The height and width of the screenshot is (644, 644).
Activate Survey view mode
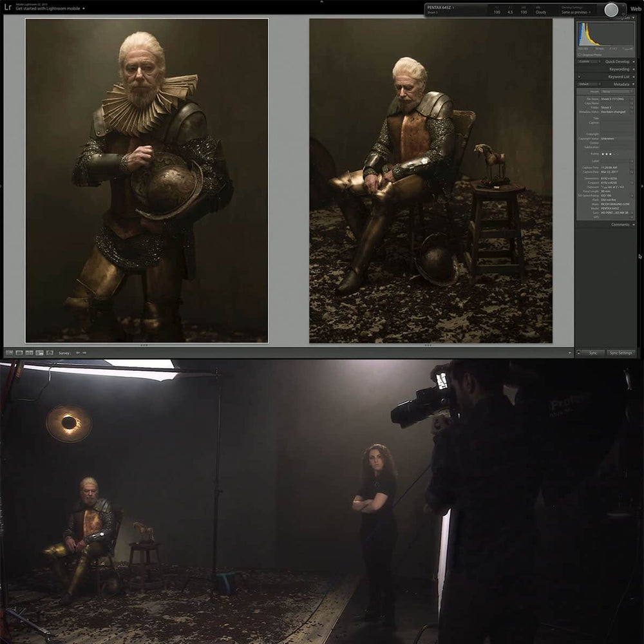(39, 352)
